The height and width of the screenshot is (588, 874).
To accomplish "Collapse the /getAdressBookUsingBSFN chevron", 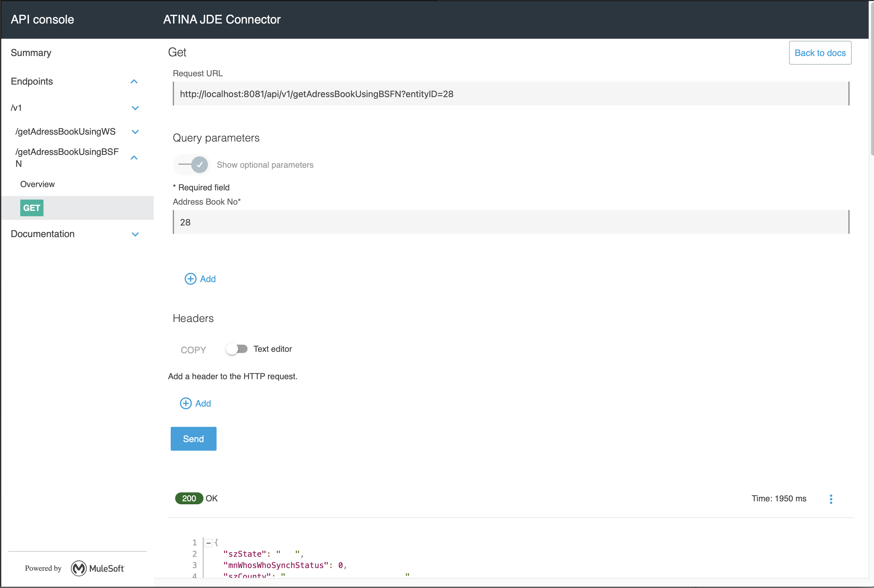I will 134,158.
